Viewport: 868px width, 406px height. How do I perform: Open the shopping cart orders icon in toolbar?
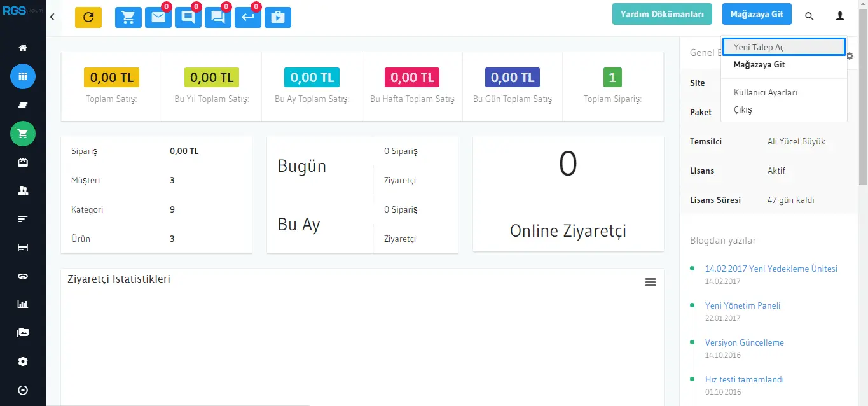click(x=128, y=17)
